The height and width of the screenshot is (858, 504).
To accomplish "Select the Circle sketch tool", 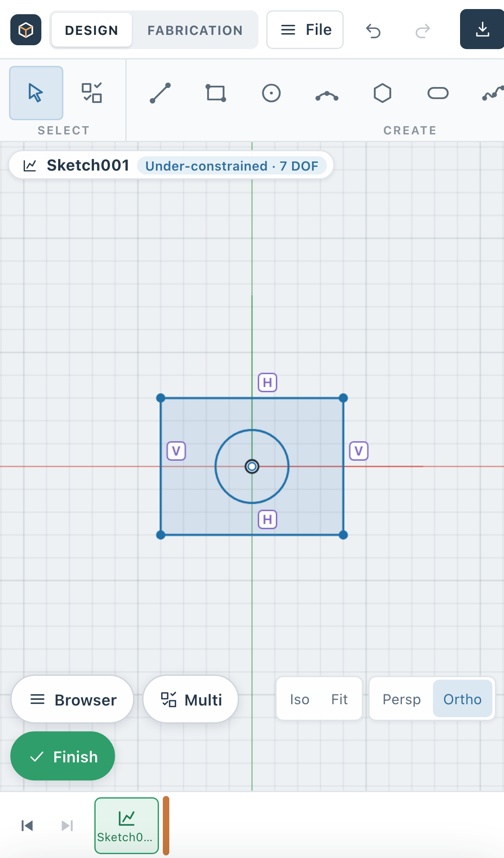I will tap(271, 93).
